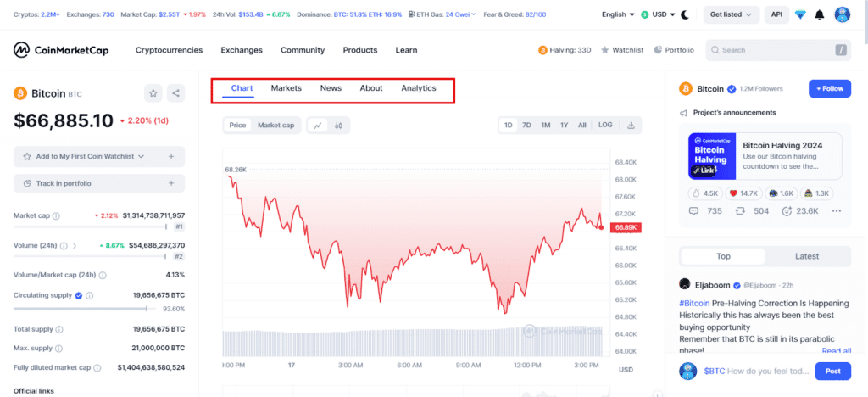Click the reaction icon showing 23.6K

pyautogui.click(x=787, y=211)
